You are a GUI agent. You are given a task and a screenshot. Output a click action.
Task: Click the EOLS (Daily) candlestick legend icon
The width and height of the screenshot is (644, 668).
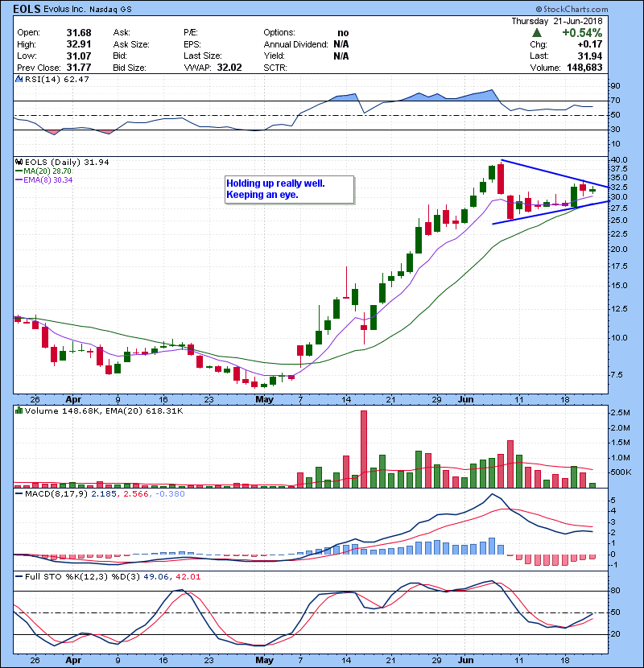click(x=19, y=162)
